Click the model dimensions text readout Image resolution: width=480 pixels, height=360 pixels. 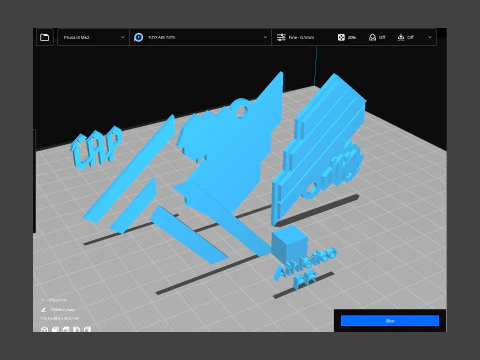tap(60, 319)
